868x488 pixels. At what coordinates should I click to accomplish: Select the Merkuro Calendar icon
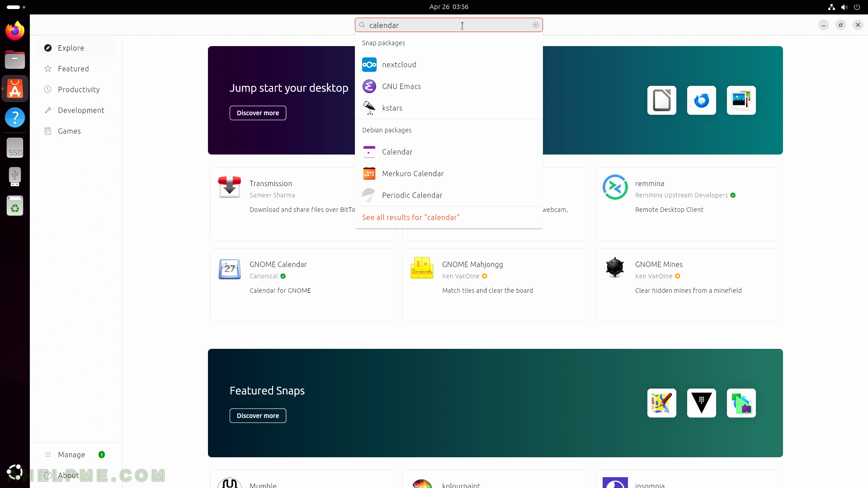click(369, 174)
